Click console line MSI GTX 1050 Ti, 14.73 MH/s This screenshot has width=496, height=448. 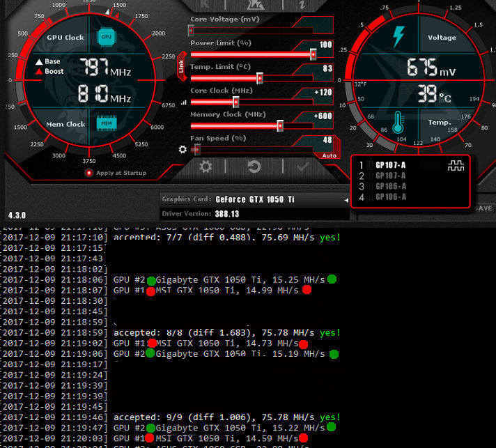(x=206, y=343)
